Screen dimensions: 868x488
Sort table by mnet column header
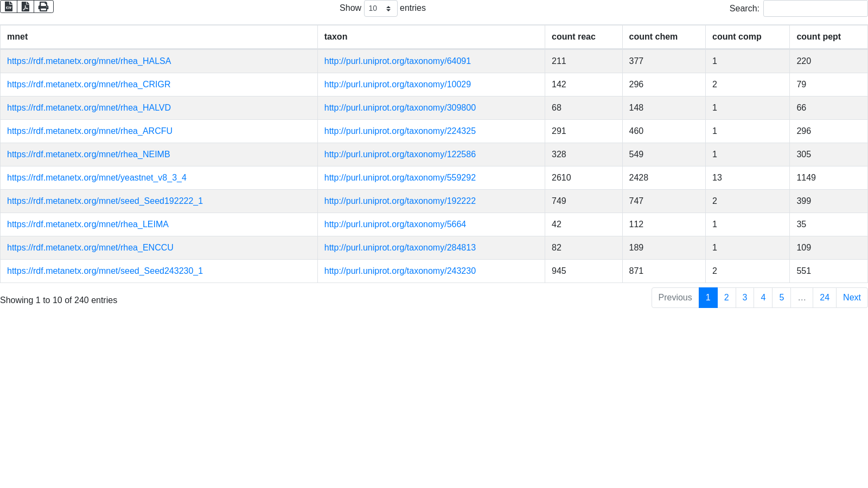point(17,37)
